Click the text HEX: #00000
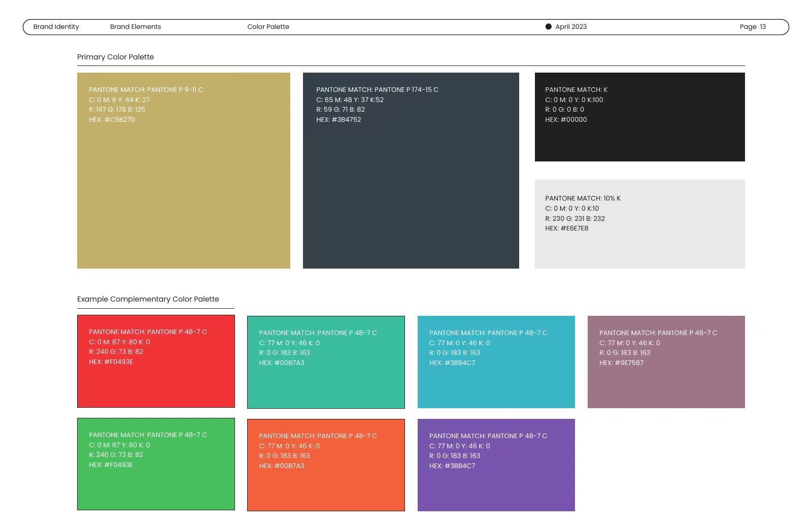Image resolution: width=812 pixels, height=526 pixels. (566, 120)
